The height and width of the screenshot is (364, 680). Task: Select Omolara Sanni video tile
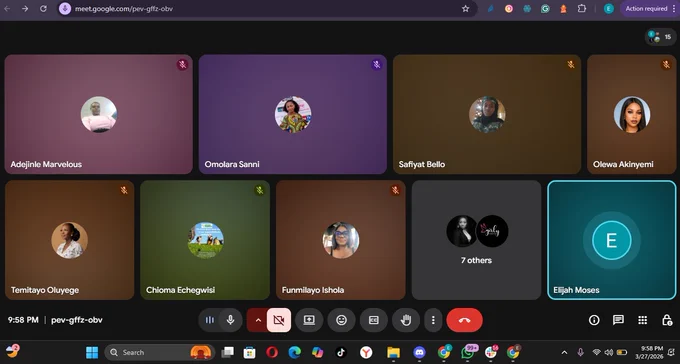pyautogui.click(x=293, y=114)
